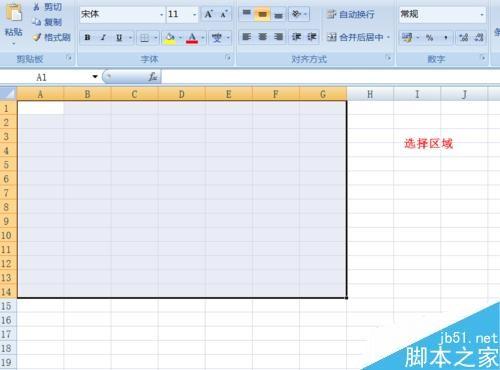Click Wrap Text (自动换行)
The width and height of the screenshot is (500, 370).
[351, 14]
